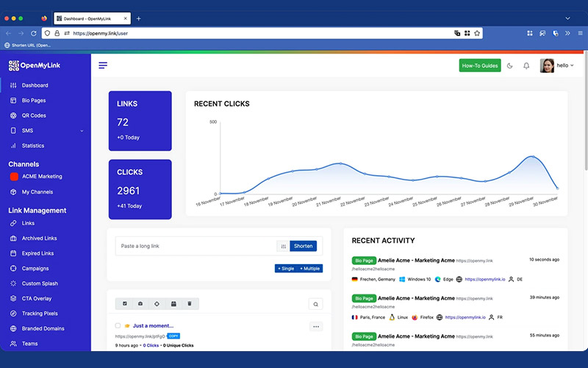This screenshot has width=588, height=368.
Task: Click the COPY badge for short link
Action: (173, 336)
